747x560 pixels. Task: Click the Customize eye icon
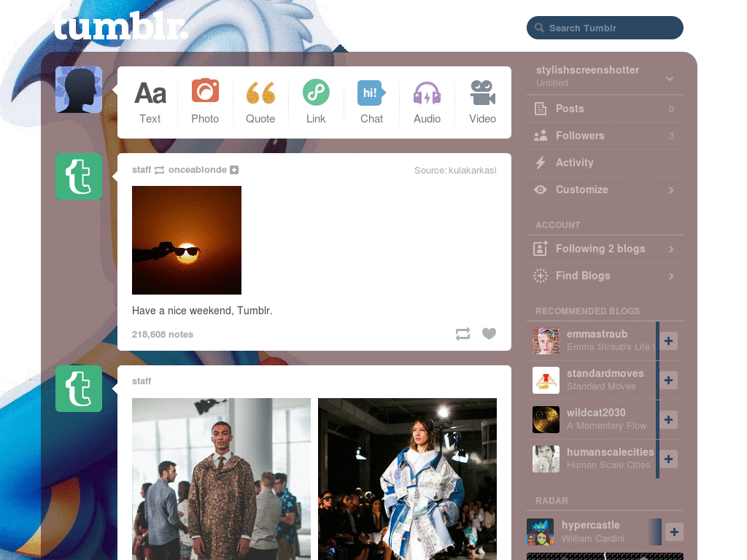[x=541, y=190]
